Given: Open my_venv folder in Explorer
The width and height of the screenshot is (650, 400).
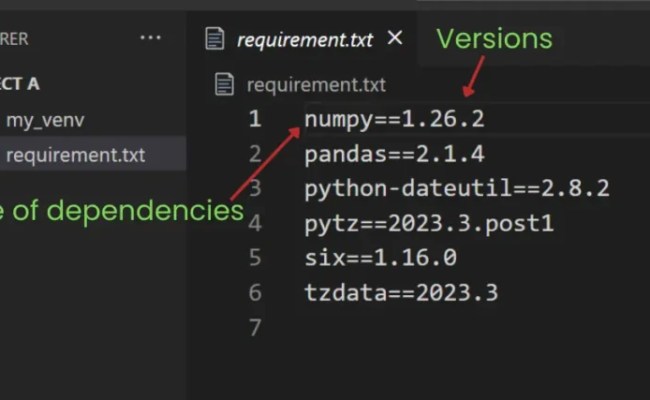Looking at the screenshot, I should (x=45, y=120).
